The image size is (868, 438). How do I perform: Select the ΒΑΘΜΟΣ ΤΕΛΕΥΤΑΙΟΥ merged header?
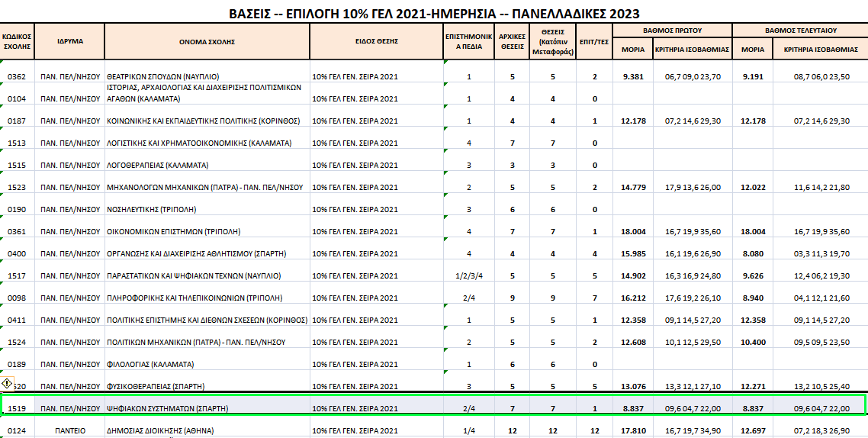[x=800, y=31]
